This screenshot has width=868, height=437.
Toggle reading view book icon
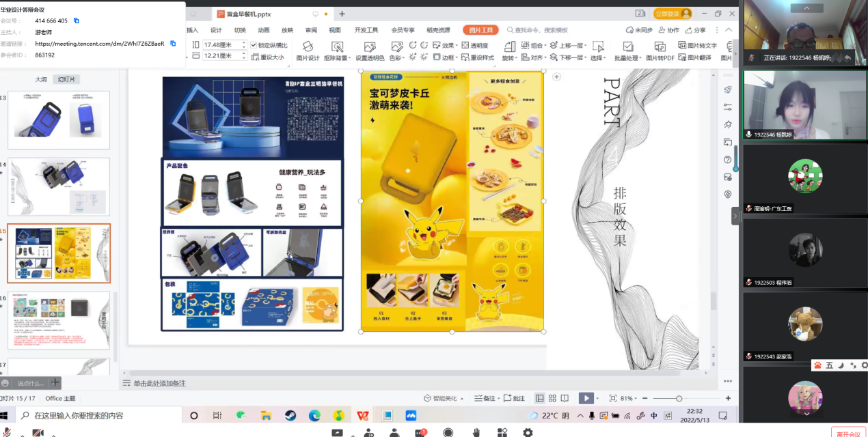tap(565, 398)
